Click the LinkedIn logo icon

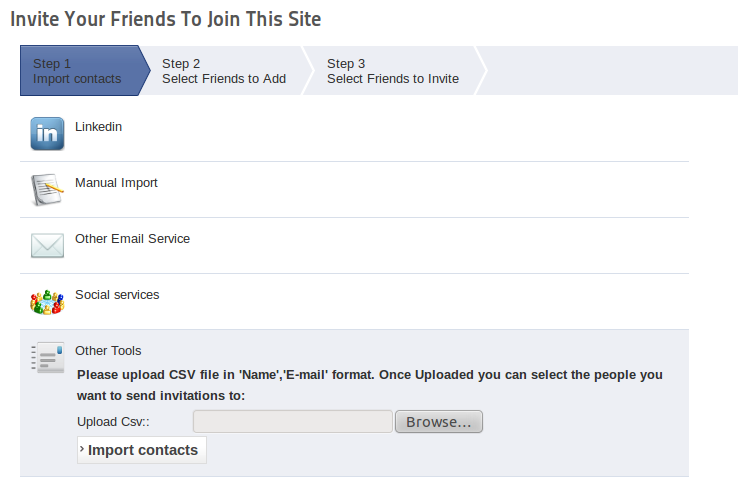pyautogui.click(x=47, y=134)
